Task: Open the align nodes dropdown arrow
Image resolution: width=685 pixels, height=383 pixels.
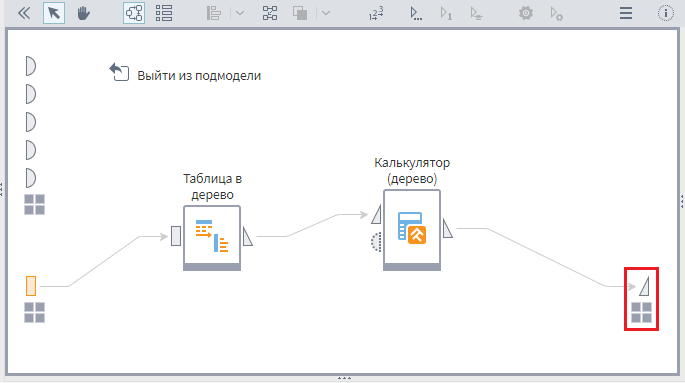Action: (x=240, y=13)
